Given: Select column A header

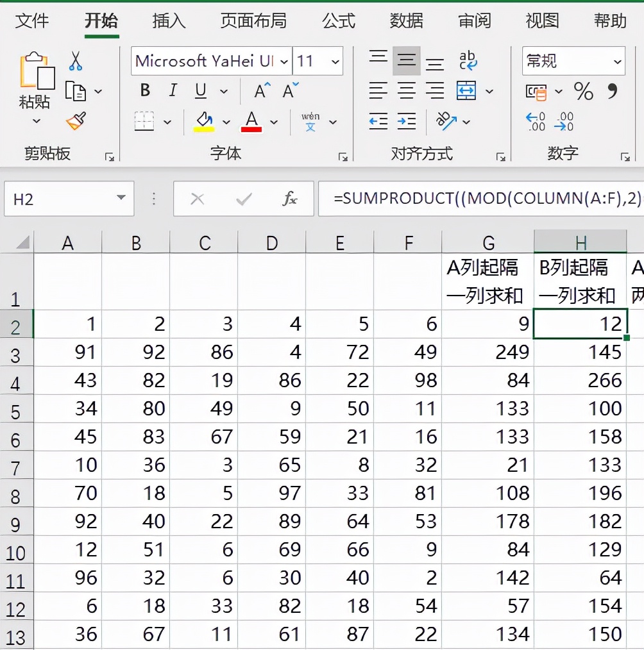Looking at the screenshot, I should [x=67, y=242].
